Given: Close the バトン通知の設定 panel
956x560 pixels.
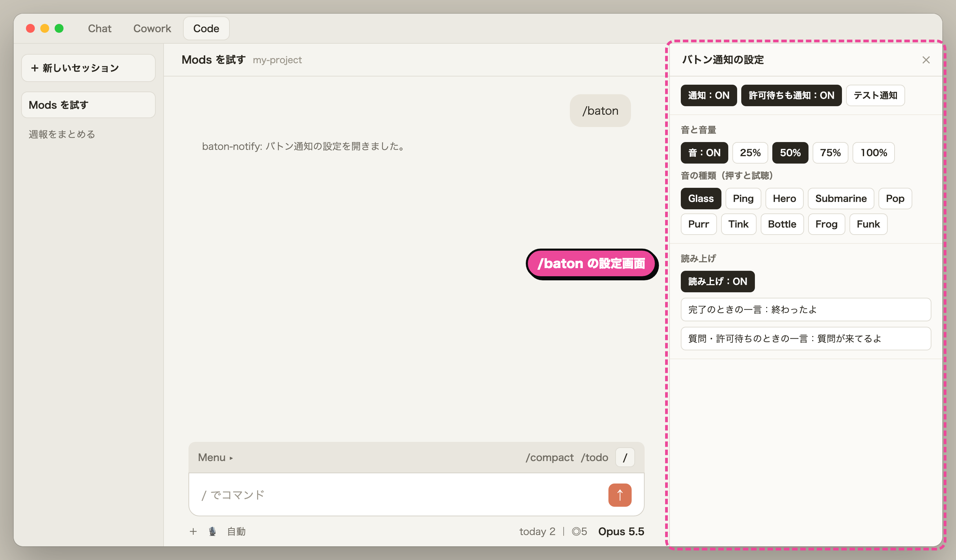Looking at the screenshot, I should point(926,60).
